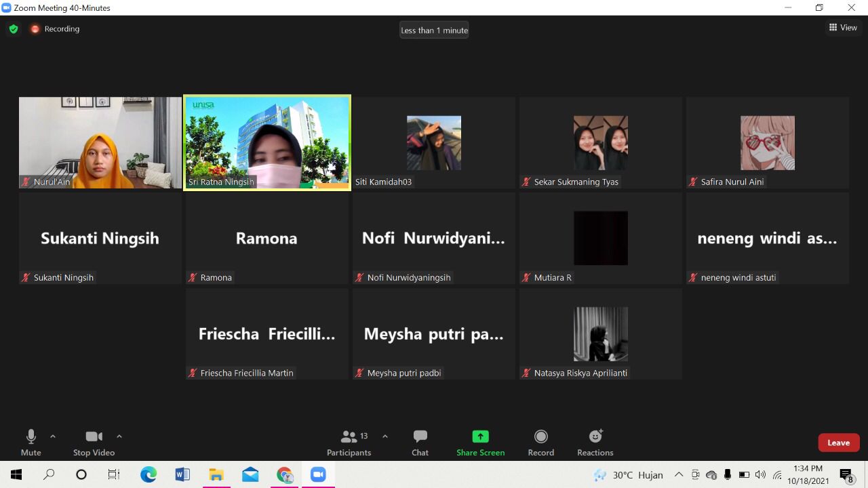Open the Reactions menu
Screen dimensions: 868x488
click(x=595, y=443)
